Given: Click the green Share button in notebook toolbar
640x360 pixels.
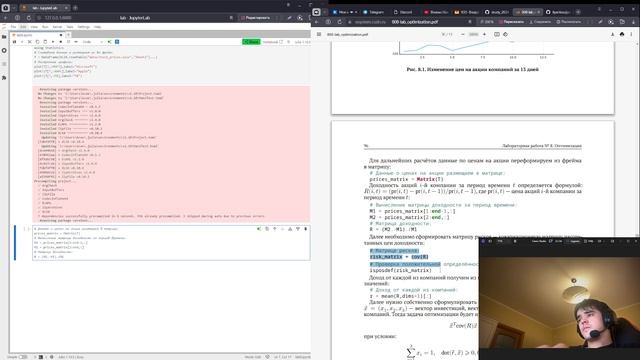Looking at the screenshot, I should point(251,42).
